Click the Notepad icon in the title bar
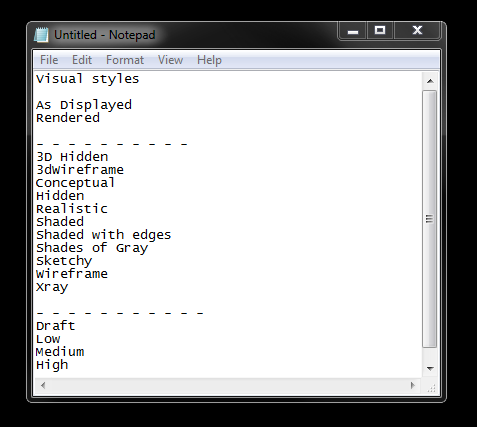 (x=41, y=35)
